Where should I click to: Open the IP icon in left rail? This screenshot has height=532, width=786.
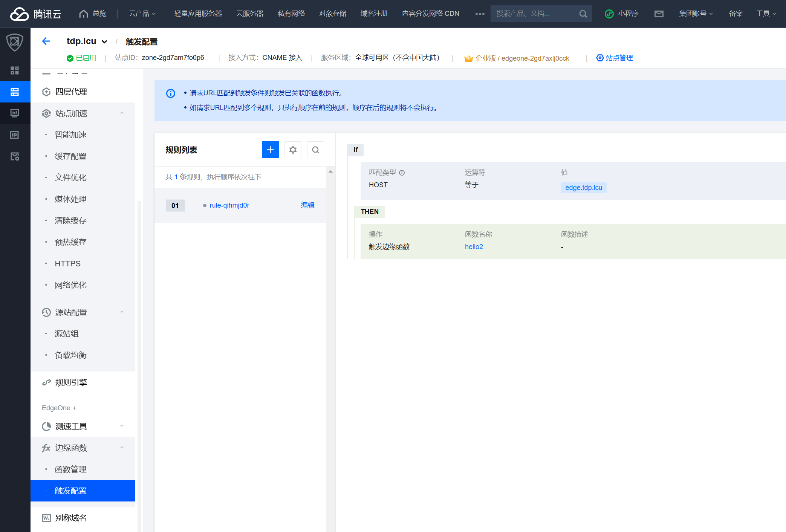pos(15,135)
